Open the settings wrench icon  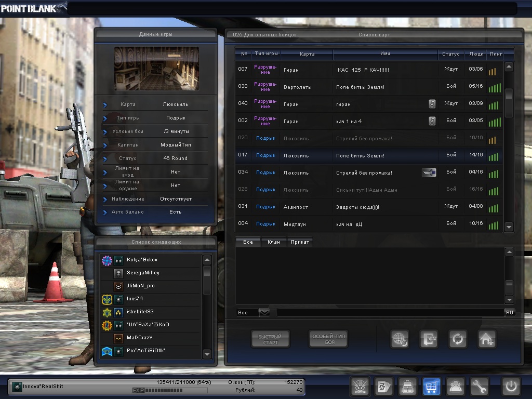tap(480, 387)
